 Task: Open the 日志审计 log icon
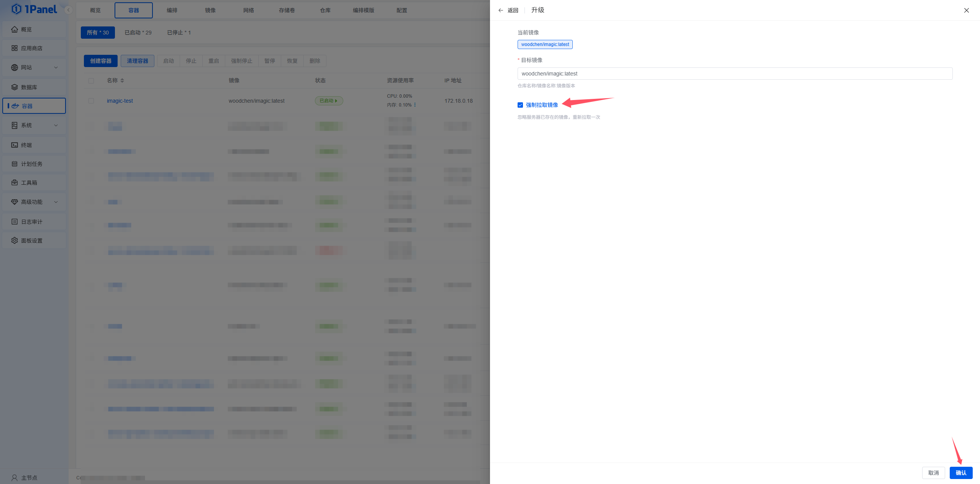click(x=15, y=221)
